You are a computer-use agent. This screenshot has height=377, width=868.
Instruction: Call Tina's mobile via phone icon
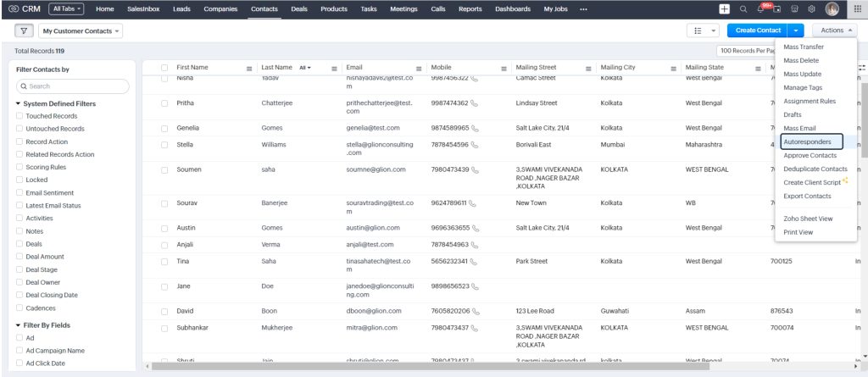click(x=475, y=261)
